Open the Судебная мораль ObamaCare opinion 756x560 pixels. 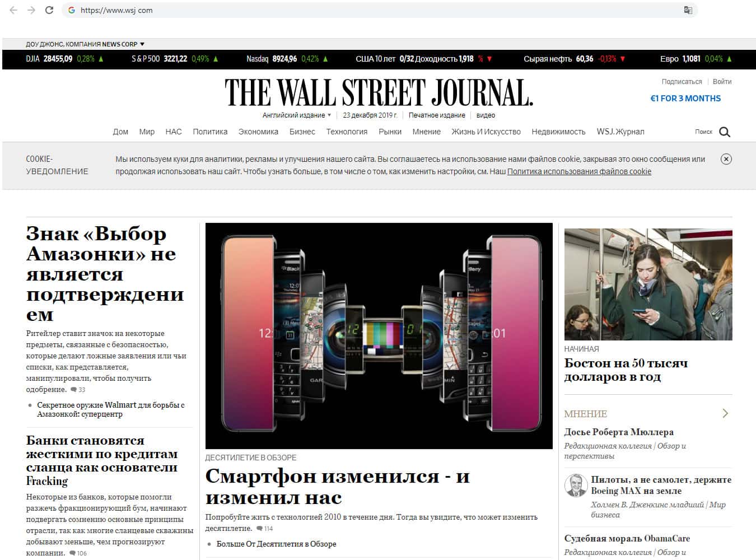pyautogui.click(x=627, y=538)
